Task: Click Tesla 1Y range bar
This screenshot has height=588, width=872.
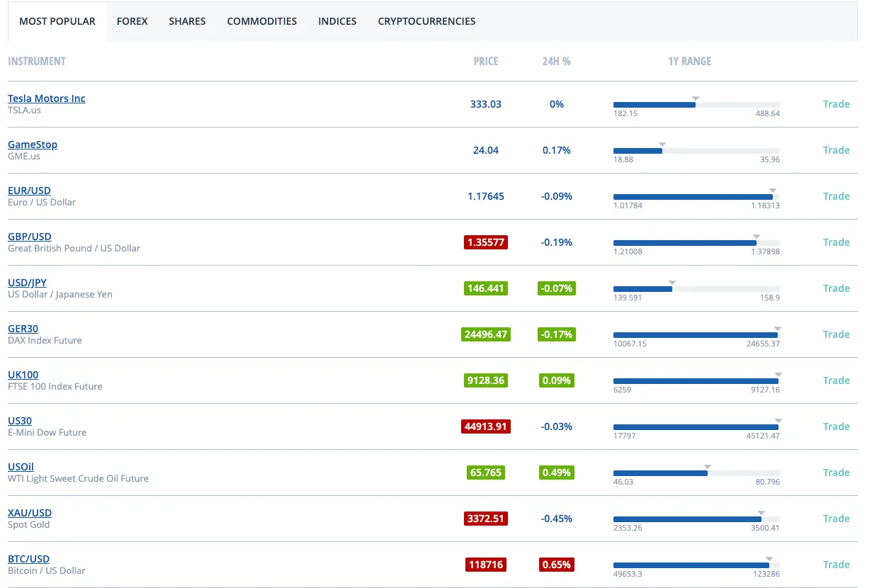Action: coord(696,105)
